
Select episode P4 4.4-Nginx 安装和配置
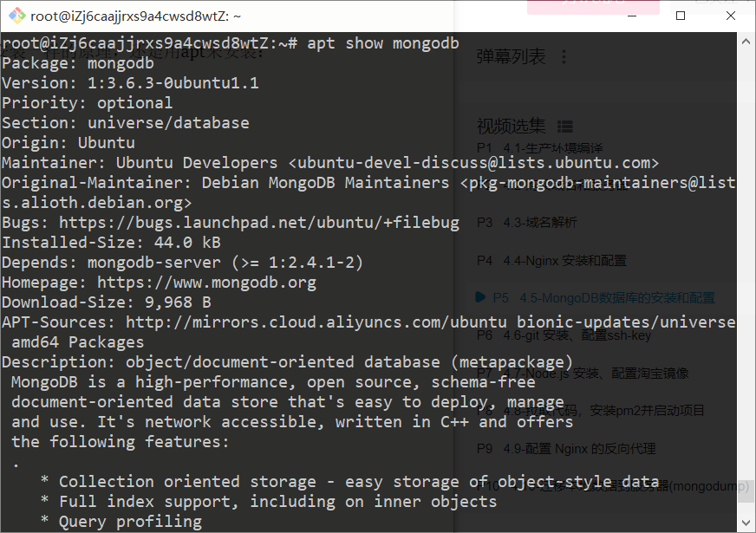tap(551, 261)
